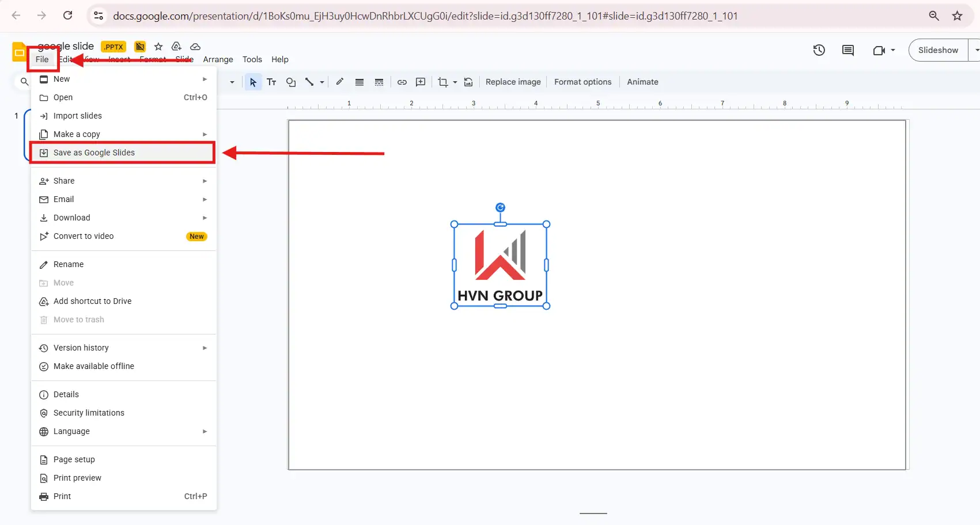Open file Details
The image size is (980, 525).
click(x=123, y=394)
